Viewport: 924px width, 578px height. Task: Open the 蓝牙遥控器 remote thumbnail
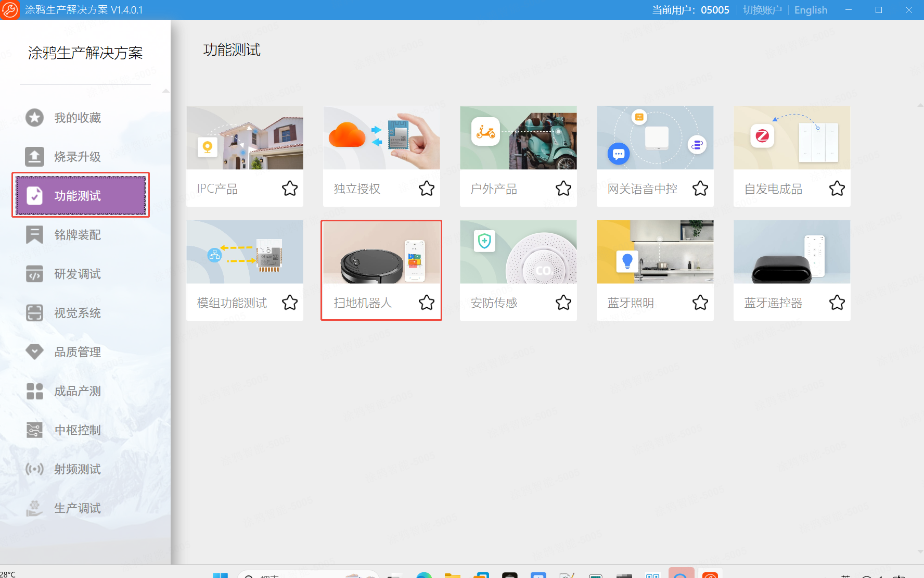coord(792,252)
